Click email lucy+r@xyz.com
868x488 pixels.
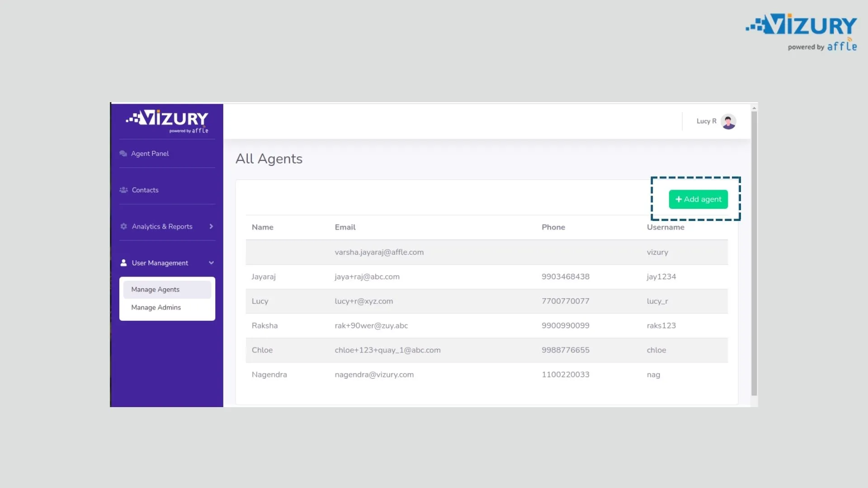pyautogui.click(x=364, y=301)
